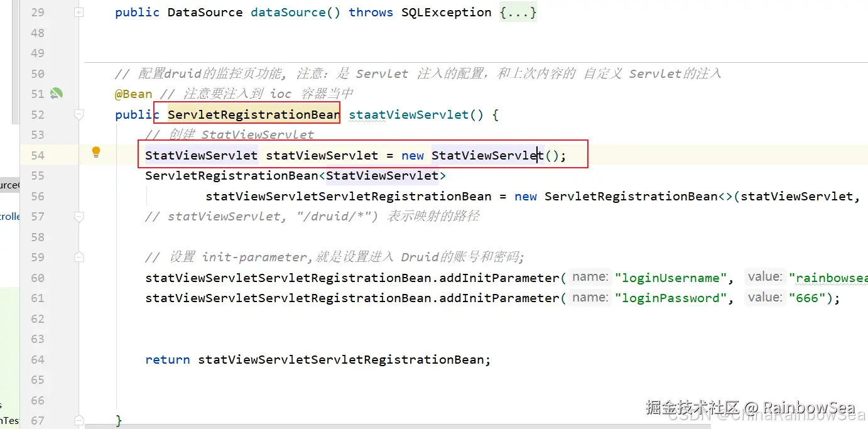Click line number 29 in the gutter

(38, 13)
